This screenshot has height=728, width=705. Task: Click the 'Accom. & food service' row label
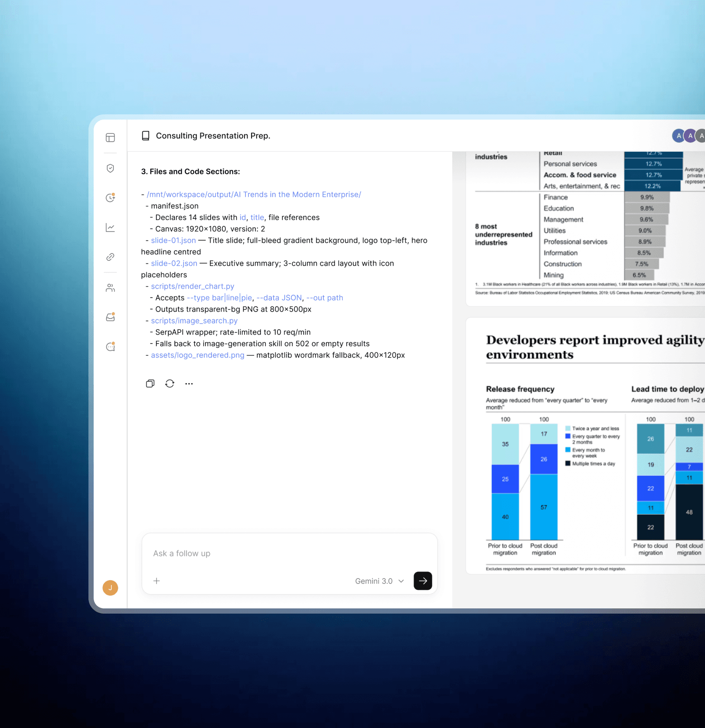[x=580, y=175]
